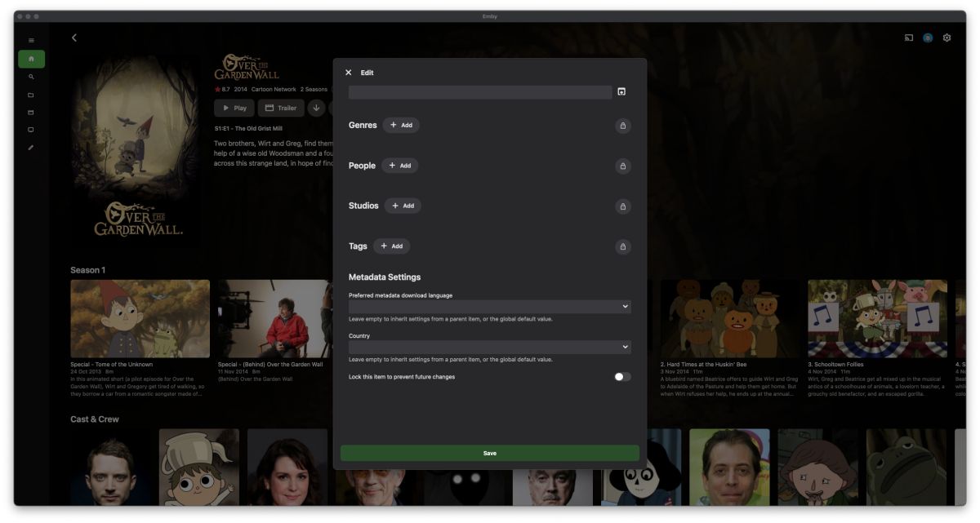Click the green Home icon in sidebar

[30, 58]
